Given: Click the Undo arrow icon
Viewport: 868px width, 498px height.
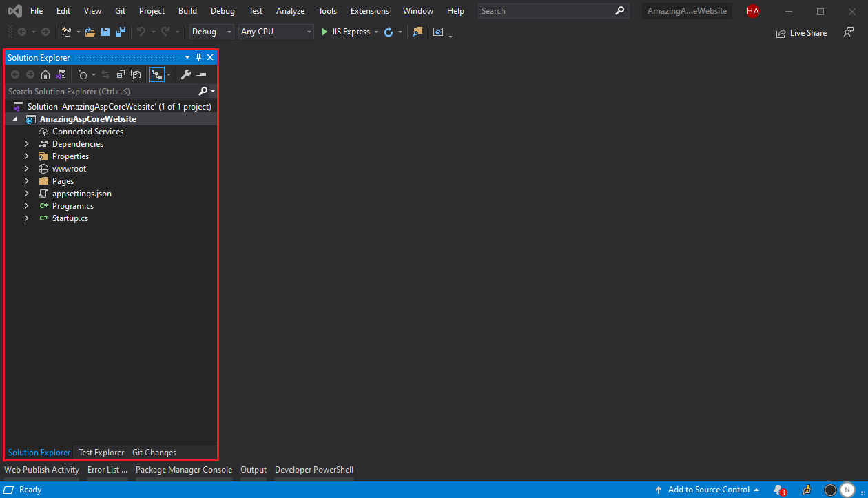Looking at the screenshot, I should coord(141,32).
